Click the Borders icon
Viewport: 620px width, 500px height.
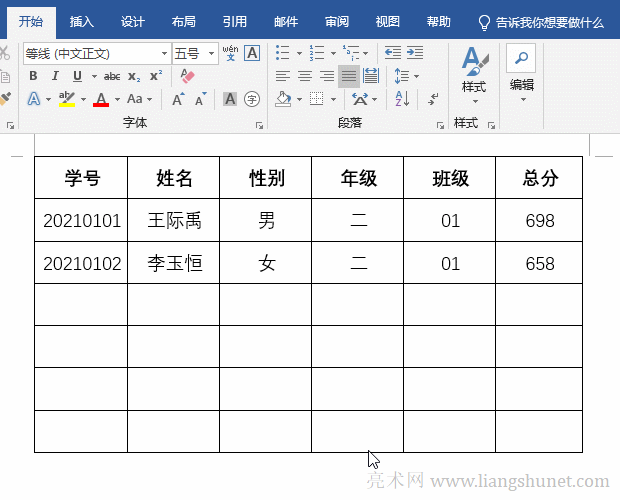[x=316, y=99]
